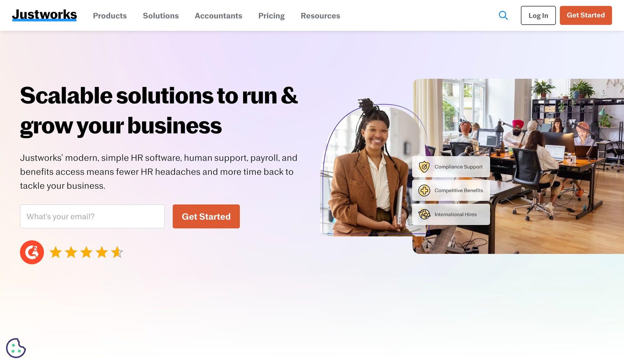The width and height of the screenshot is (624, 364).
Task: Expand the Solutions menu
Action: click(161, 16)
